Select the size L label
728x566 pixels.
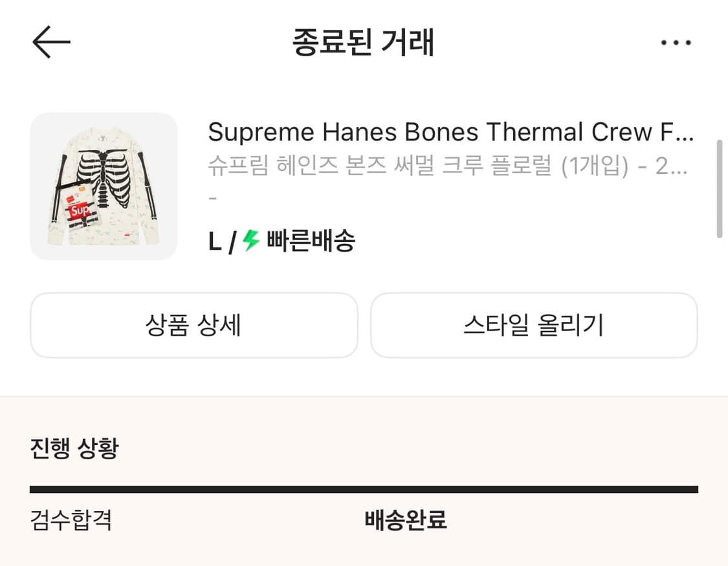(x=214, y=239)
